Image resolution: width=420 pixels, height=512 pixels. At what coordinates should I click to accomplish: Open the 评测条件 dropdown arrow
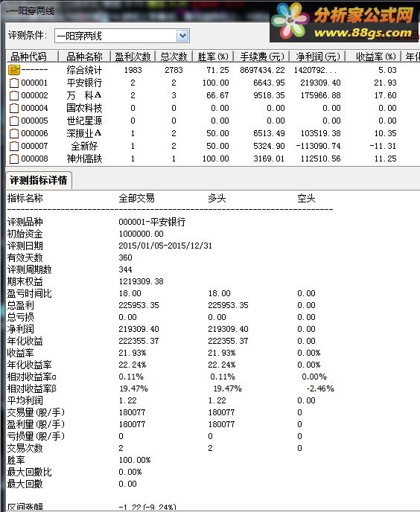(182, 36)
